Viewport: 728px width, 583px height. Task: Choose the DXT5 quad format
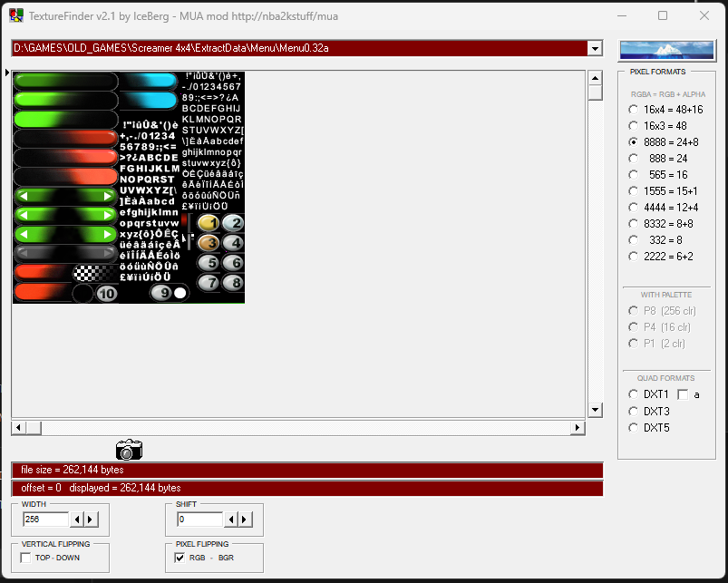[634, 428]
